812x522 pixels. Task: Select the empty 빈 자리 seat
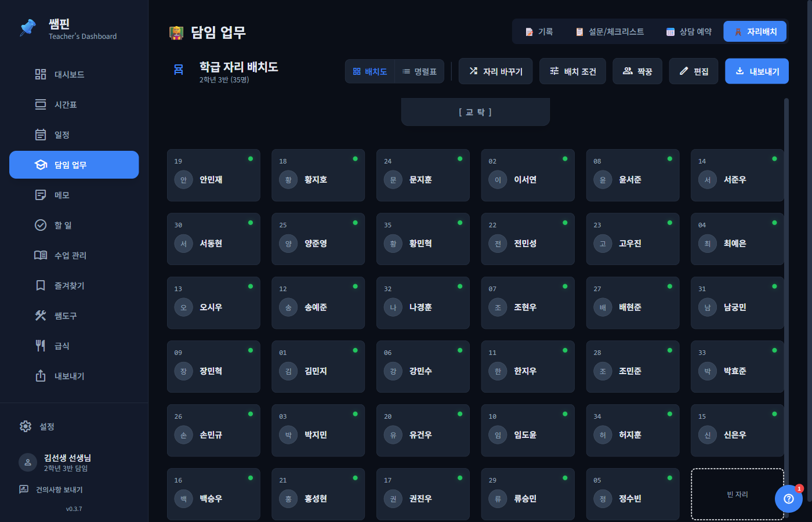click(737, 494)
